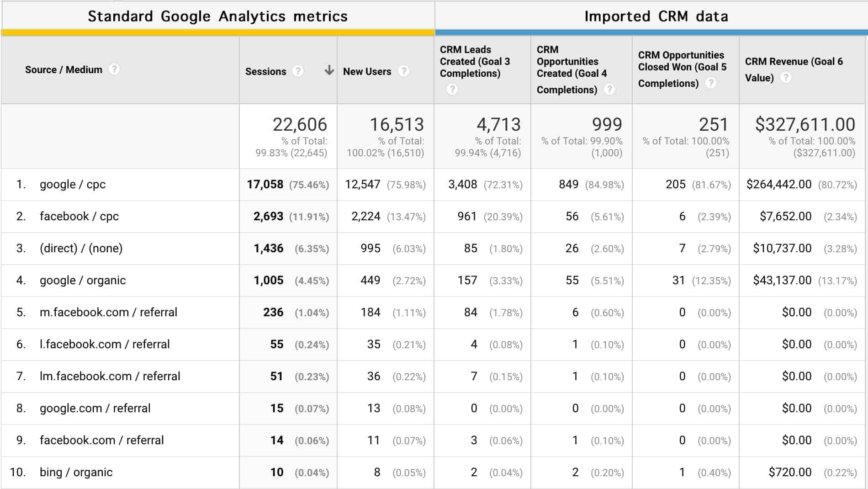
Task: Sort by the New Users column header
Action: pyautogui.click(x=367, y=71)
